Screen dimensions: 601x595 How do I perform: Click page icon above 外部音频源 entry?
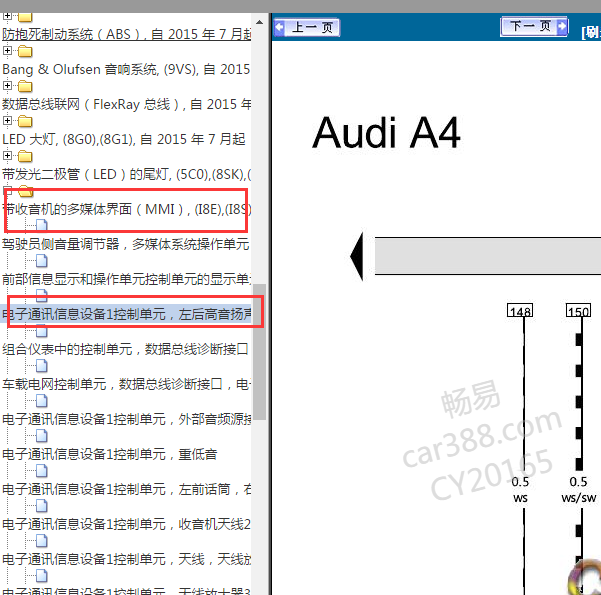pyautogui.click(x=42, y=401)
